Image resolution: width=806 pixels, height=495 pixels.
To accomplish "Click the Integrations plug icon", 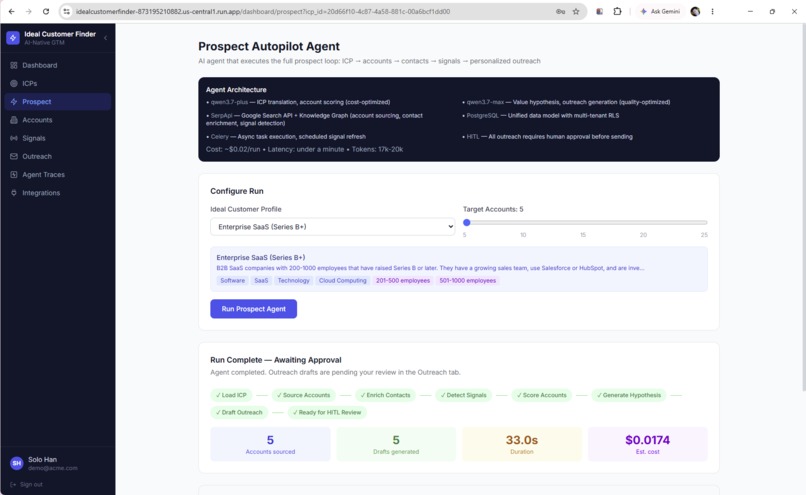I will pos(14,193).
